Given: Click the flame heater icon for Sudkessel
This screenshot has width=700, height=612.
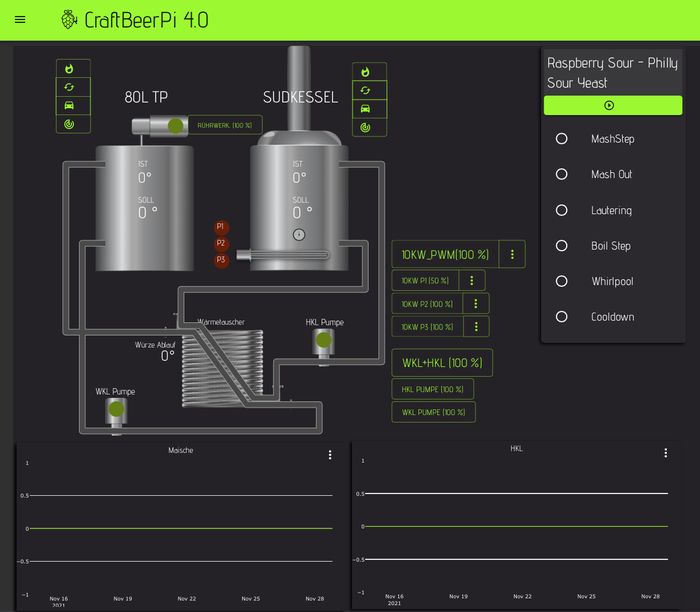Looking at the screenshot, I should tap(365, 72).
